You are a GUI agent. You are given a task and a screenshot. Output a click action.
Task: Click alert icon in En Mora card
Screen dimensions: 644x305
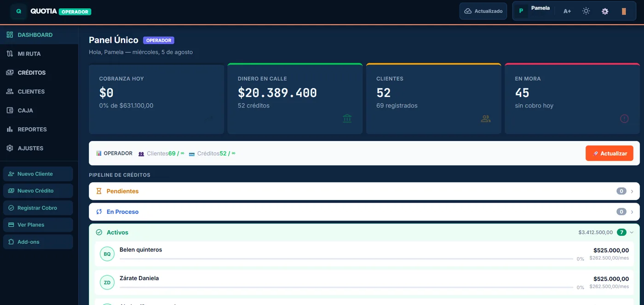pyautogui.click(x=624, y=119)
